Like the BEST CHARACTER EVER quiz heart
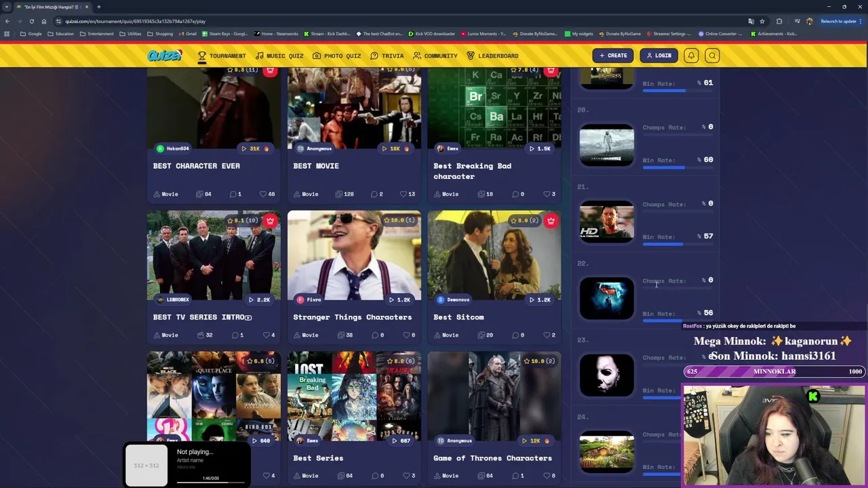The height and width of the screenshot is (488, 868). coord(263,194)
